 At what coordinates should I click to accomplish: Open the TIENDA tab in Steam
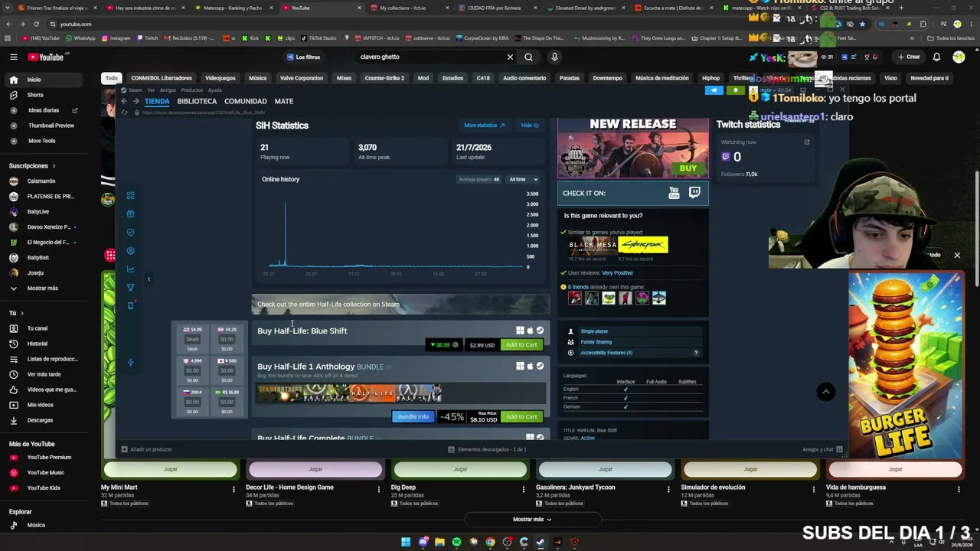point(157,101)
